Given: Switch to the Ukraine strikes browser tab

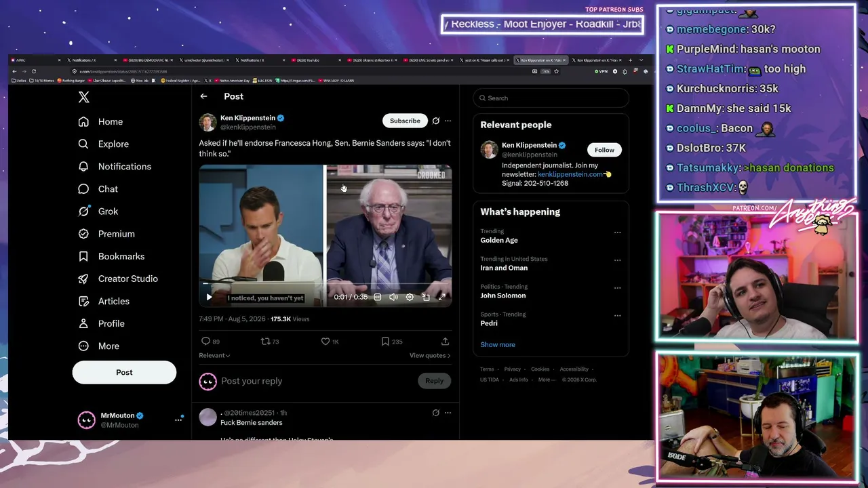Looking at the screenshot, I should click(373, 60).
